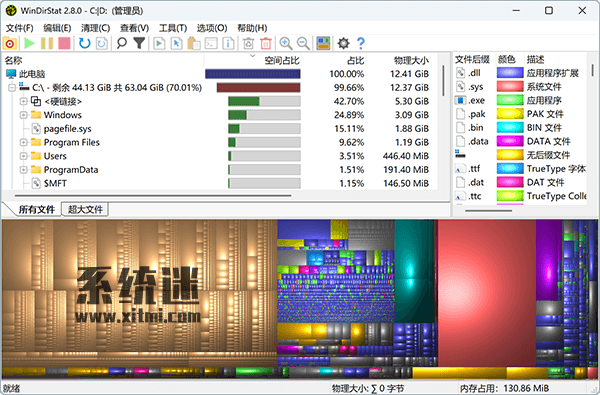Open search with the magnifier icon
The width and height of the screenshot is (600, 395).
point(122,43)
